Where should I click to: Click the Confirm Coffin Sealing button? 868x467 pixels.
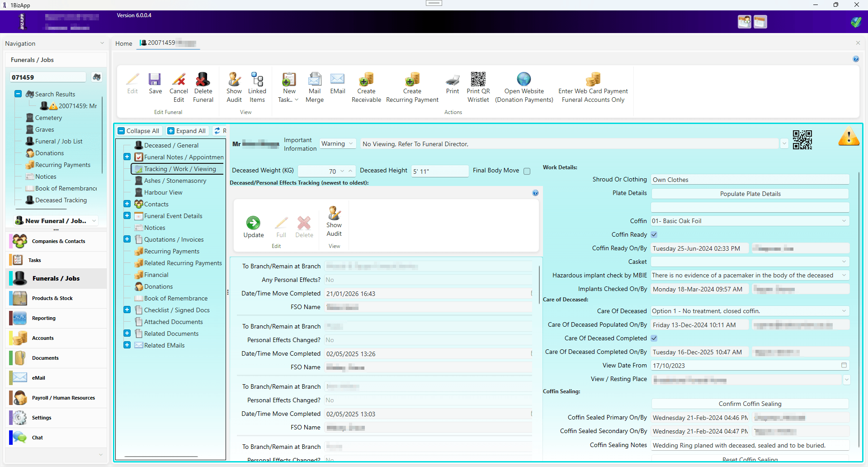(x=750, y=404)
